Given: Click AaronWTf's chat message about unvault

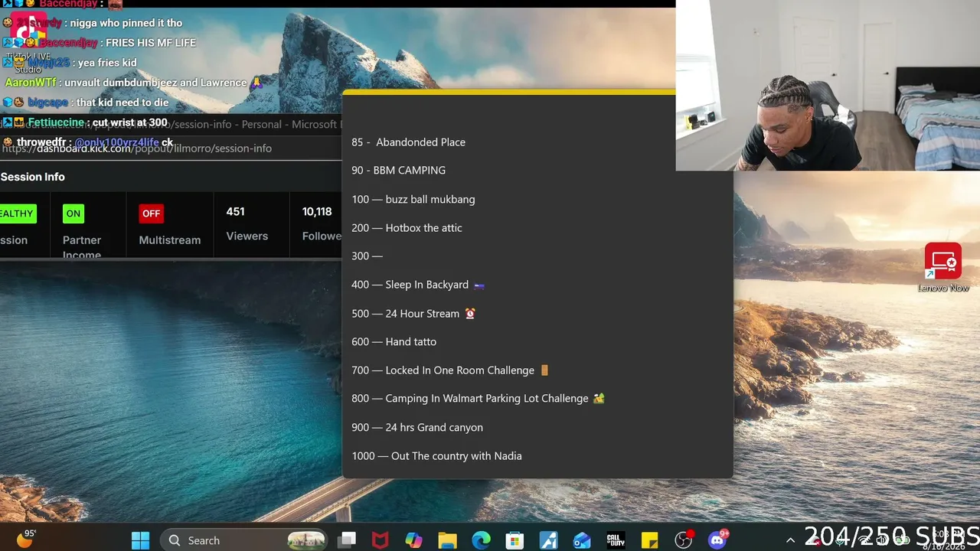Looking at the screenshot, I should pos(134,83).
